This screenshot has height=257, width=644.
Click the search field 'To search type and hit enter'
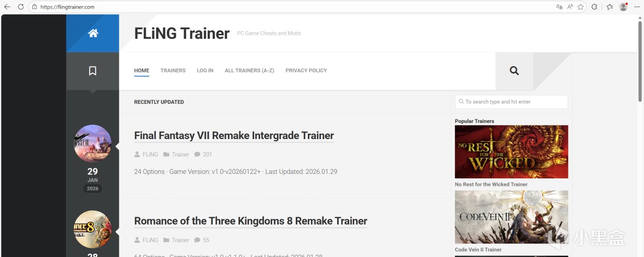[511, 102]
